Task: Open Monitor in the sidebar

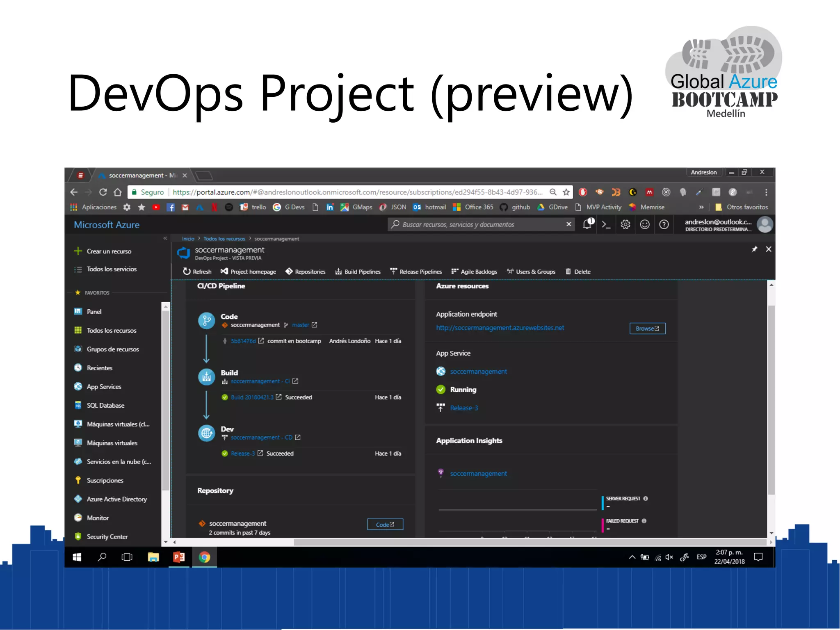Action: [x=91, y=518]
